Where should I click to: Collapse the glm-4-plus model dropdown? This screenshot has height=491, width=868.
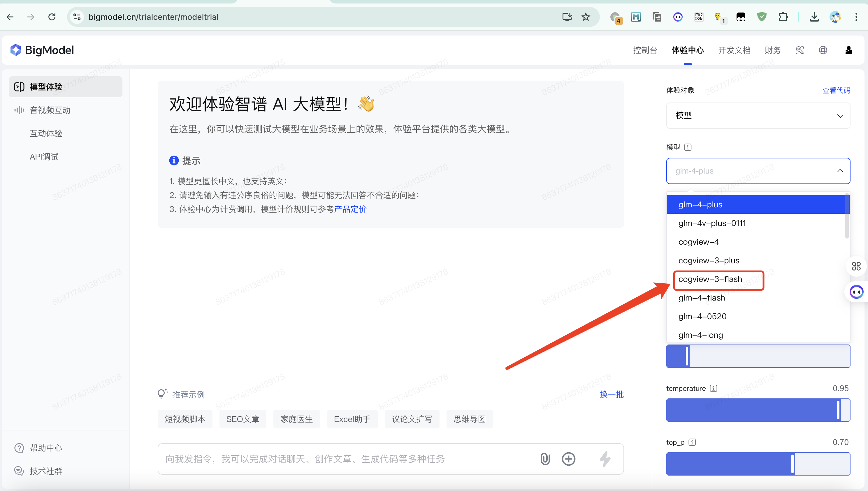tap(758, 171)
